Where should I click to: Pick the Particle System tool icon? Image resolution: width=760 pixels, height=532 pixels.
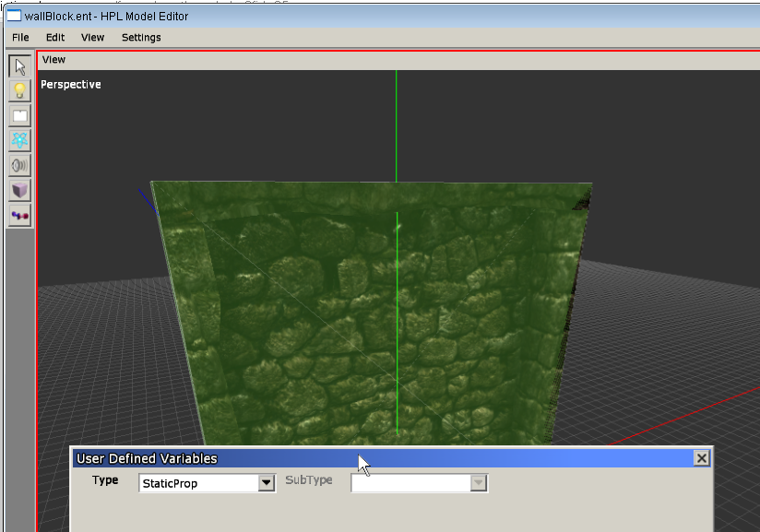(x=19, y=140)
